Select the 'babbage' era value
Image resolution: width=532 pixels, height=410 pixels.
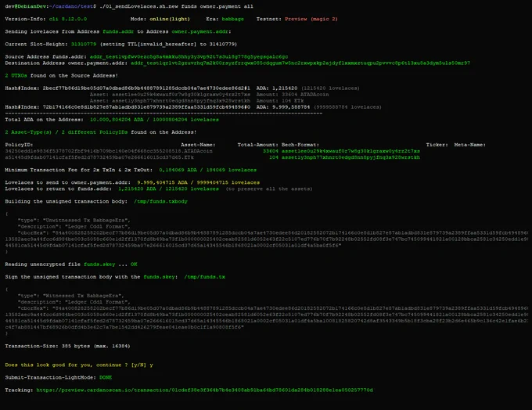pos(233,19)
